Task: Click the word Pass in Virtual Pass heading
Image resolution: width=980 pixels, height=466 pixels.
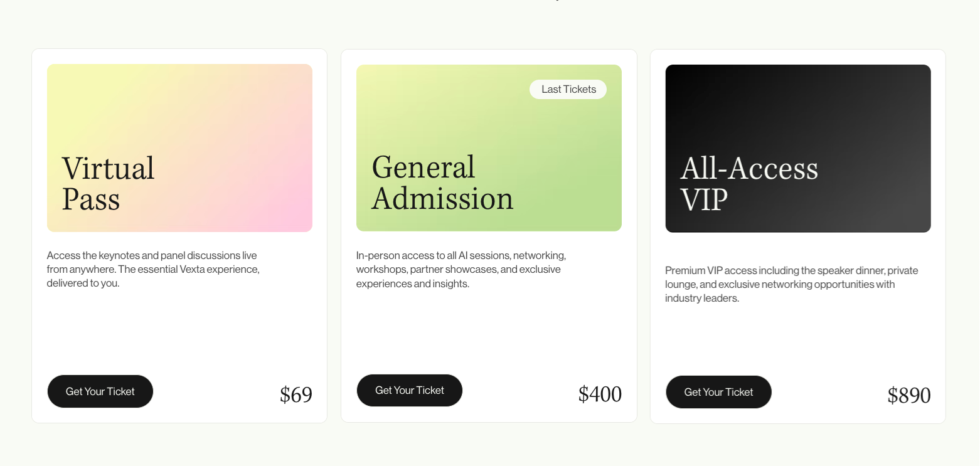Action: pyautogui.click(x=91, y=199)
